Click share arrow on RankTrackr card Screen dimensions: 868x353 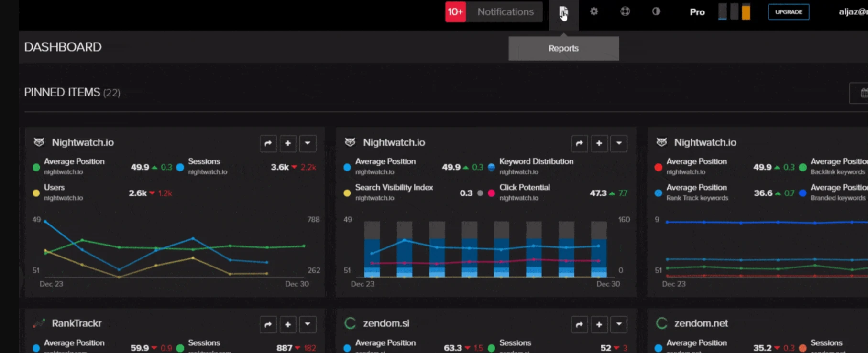click(x=268, y=325)
